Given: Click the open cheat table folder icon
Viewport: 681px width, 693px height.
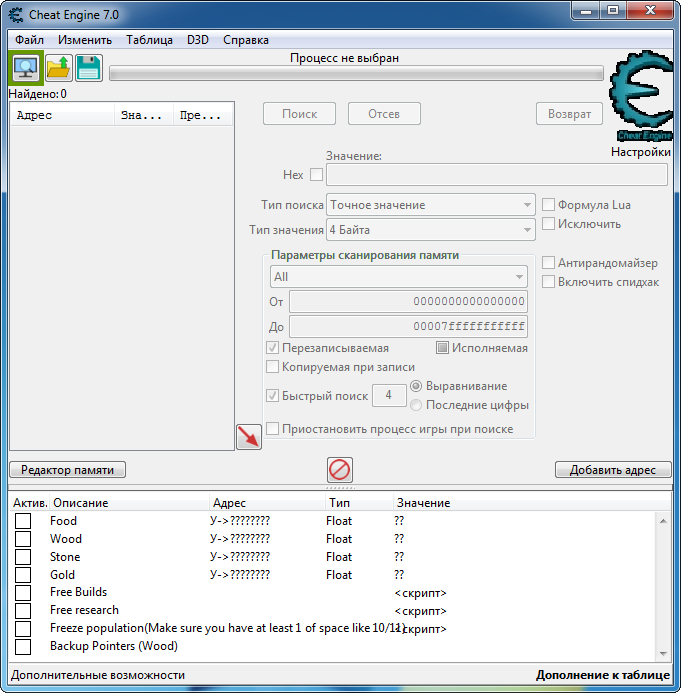Looking at the screenshot, I should (59, 68).
